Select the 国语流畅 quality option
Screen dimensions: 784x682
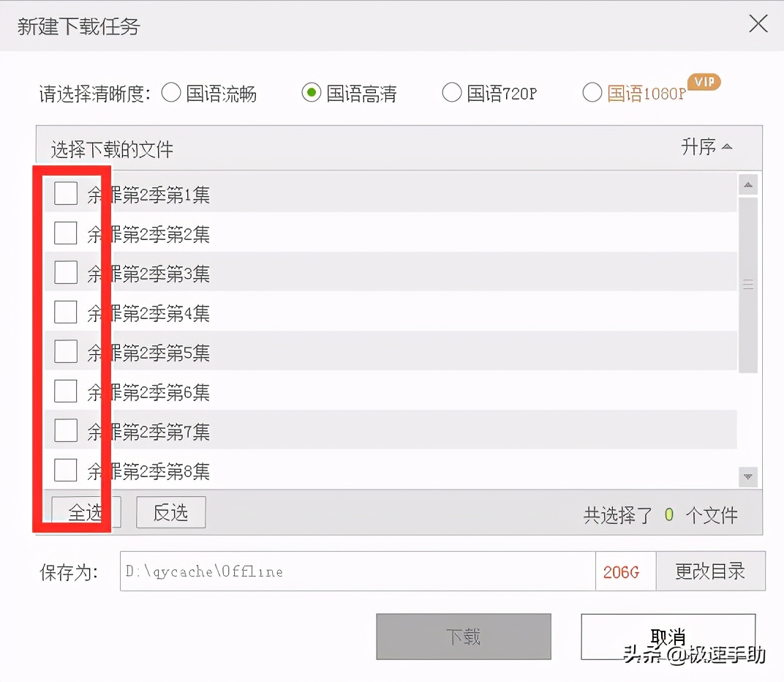171,93
